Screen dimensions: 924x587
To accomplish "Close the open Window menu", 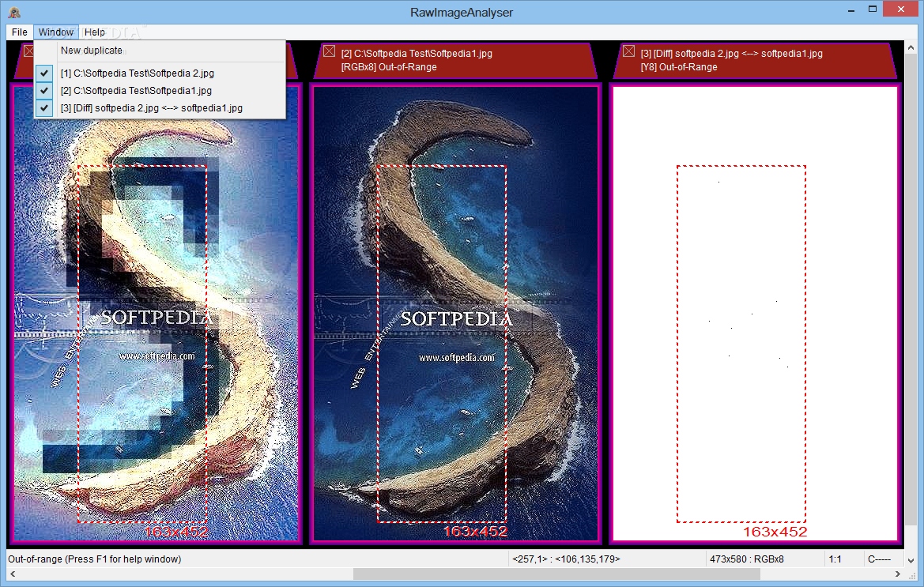I will tap(56, 32).
